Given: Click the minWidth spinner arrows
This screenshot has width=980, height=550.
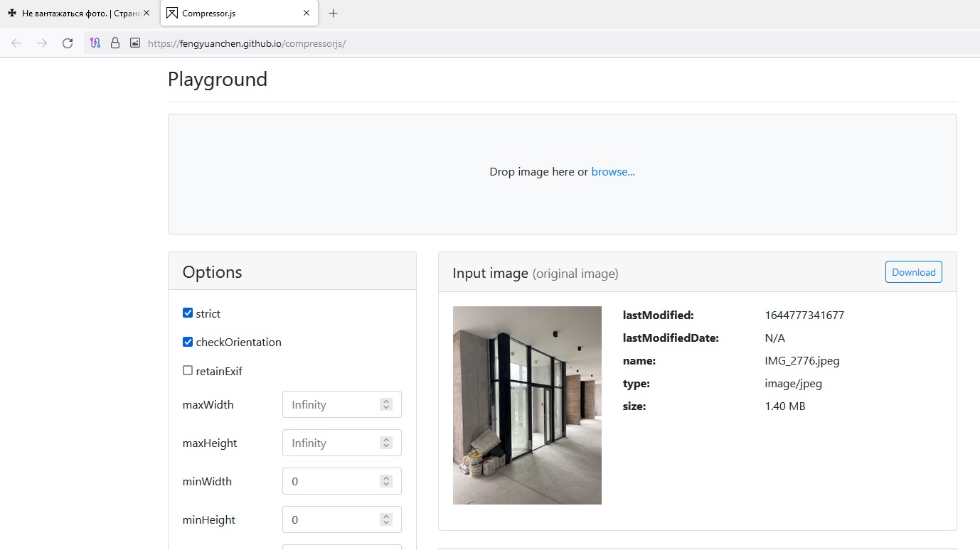Looking at the screenshot, I should click(386, 481).
